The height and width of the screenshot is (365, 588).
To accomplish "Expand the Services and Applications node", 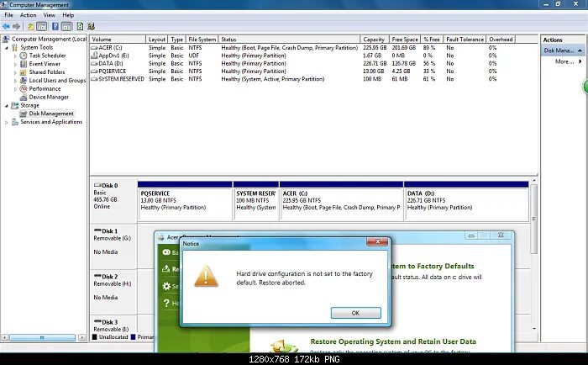I will pyautogui.click(x=7, y=123).
